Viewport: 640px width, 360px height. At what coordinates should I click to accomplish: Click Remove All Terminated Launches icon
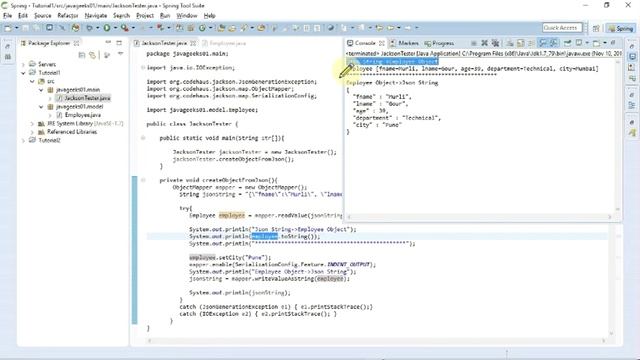[495, 43]
